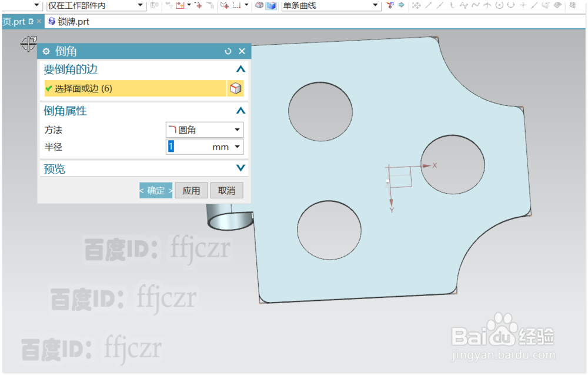Click the grid icon at the toolbar's right end
Screen dimensions: 588x375
(x=573, y=5)
